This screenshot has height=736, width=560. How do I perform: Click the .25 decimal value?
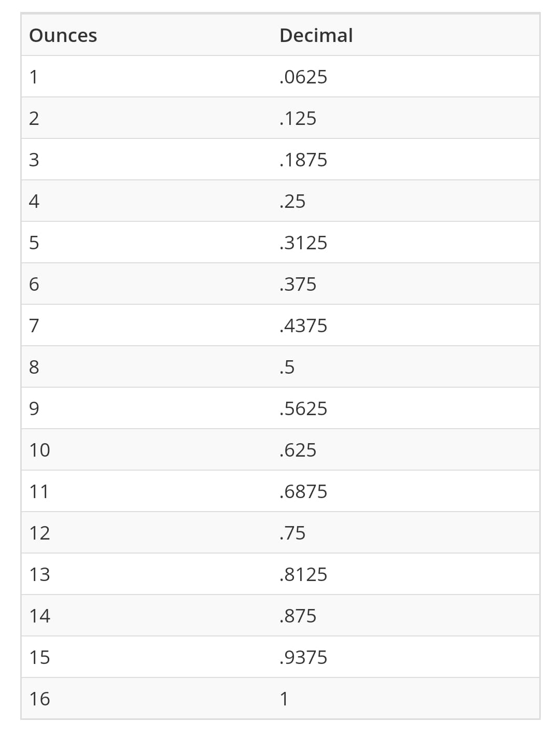(292, 201)
